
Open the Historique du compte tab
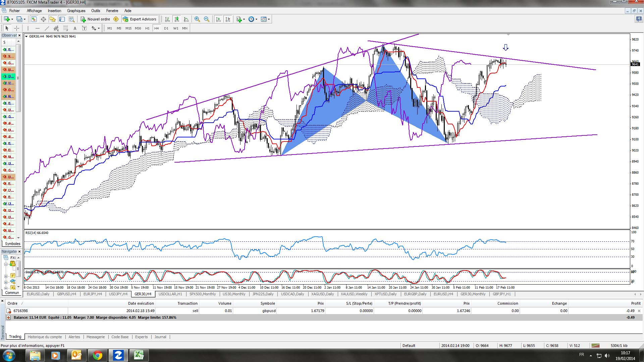[x=45, y=337]
